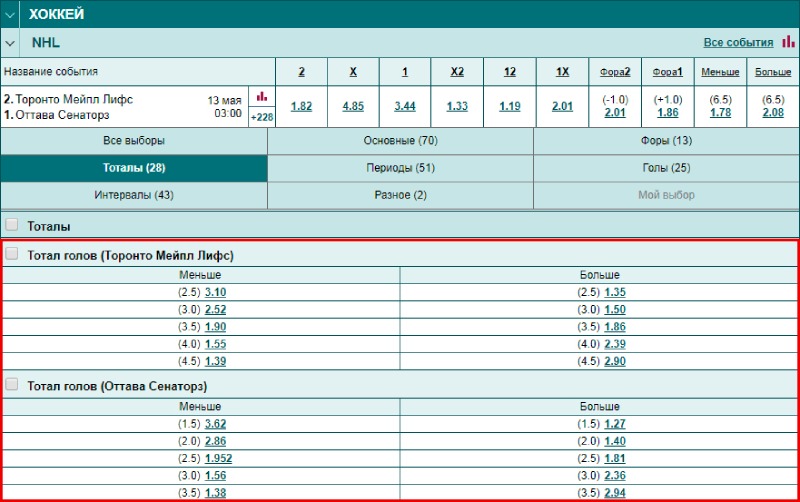
Task: Open the Интервалы (43) tab
Action: coord(134,195)
